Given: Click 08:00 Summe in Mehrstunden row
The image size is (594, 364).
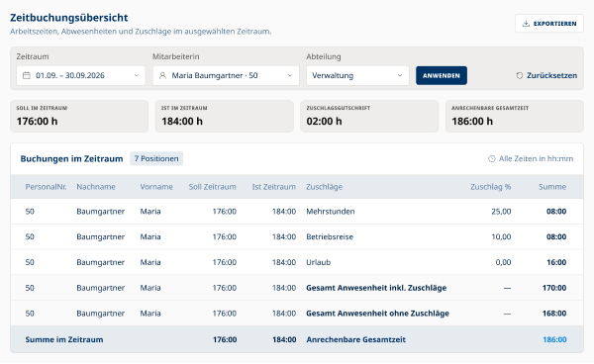Looking at the screenshot, I should [556, 212].
